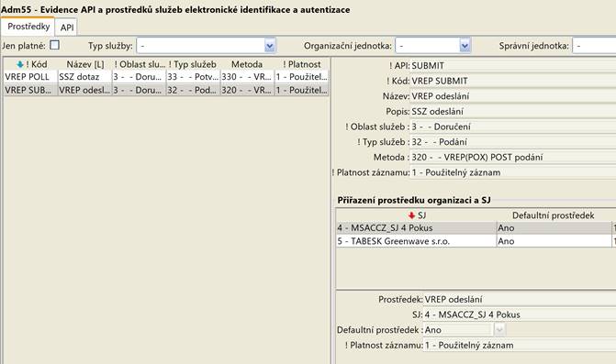Expand the Organizační jednotka dropdown
The height and width of the screenshot is (364, 616).
point(465,46)
